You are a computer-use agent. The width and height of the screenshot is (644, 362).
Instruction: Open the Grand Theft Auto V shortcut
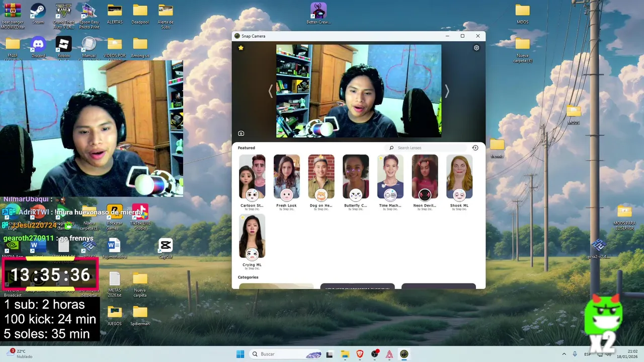point(63,16)
